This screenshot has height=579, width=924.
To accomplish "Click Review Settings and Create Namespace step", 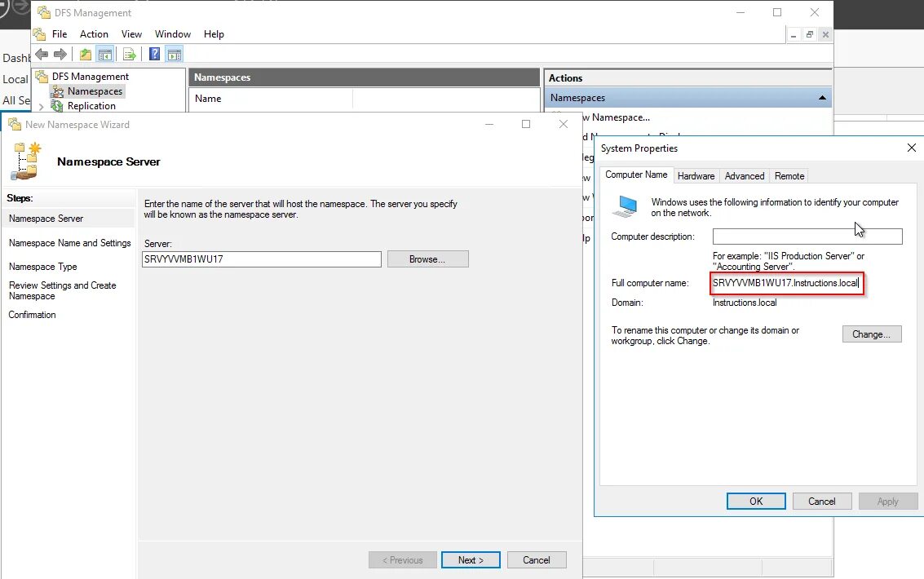I will click(x=63, y=290).
